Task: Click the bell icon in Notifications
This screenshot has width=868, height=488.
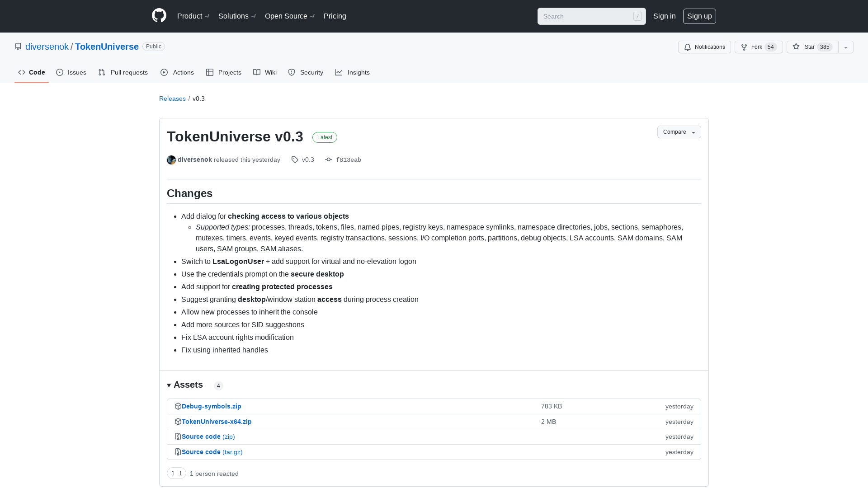Action: (x=688, y=47)
